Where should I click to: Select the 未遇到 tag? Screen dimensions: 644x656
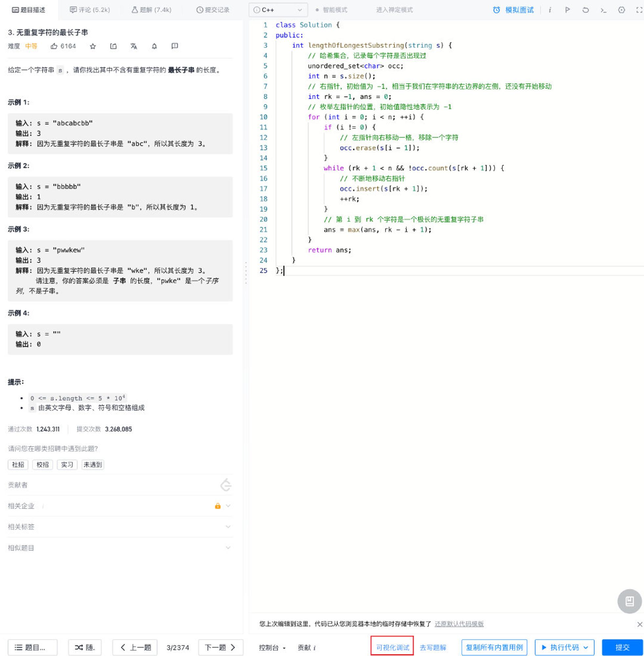93,464
